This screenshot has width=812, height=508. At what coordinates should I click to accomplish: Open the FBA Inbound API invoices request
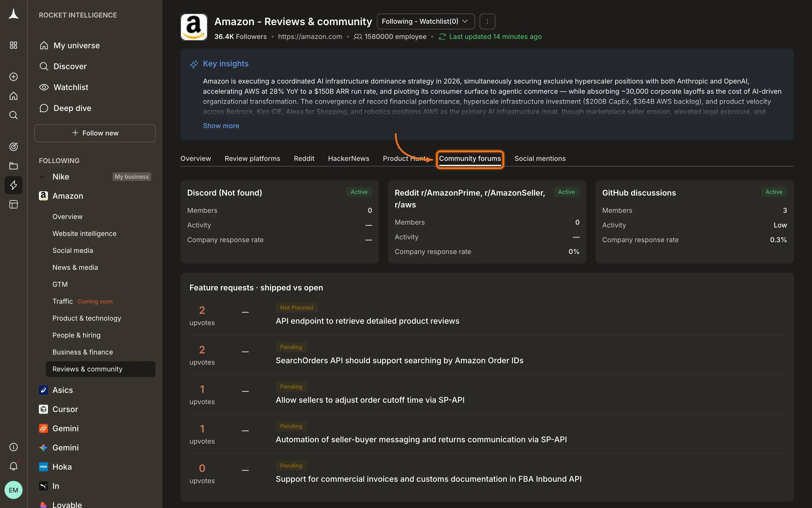pos(429,479)
